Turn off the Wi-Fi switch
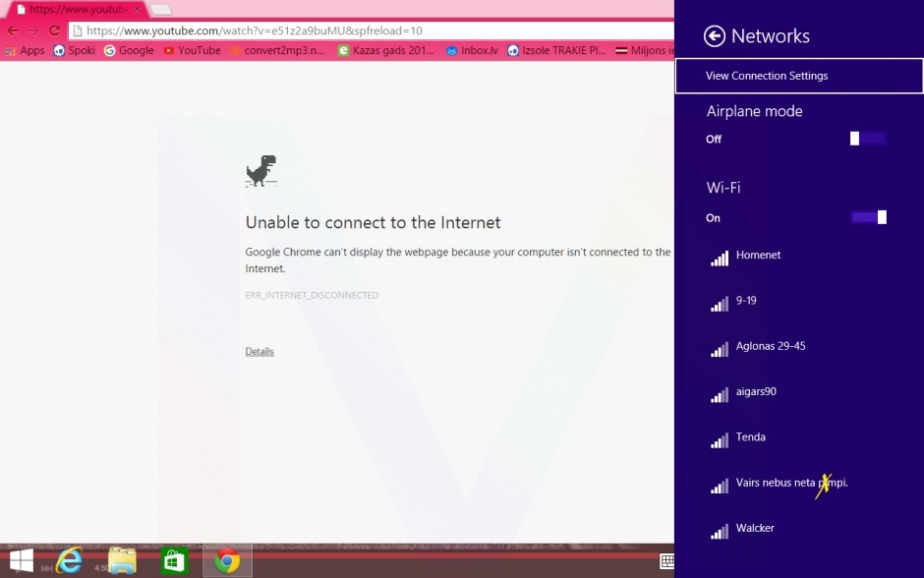 868,217
